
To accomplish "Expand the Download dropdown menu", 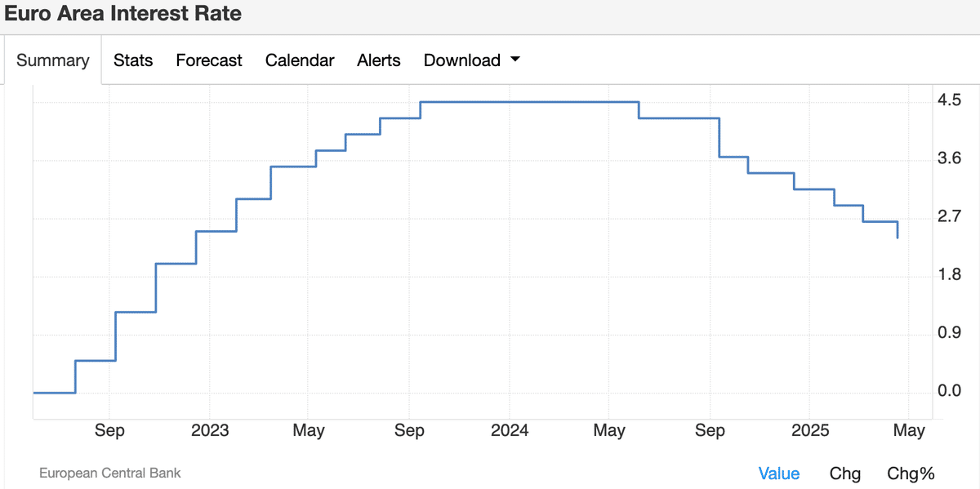I will tap(472, 60).
